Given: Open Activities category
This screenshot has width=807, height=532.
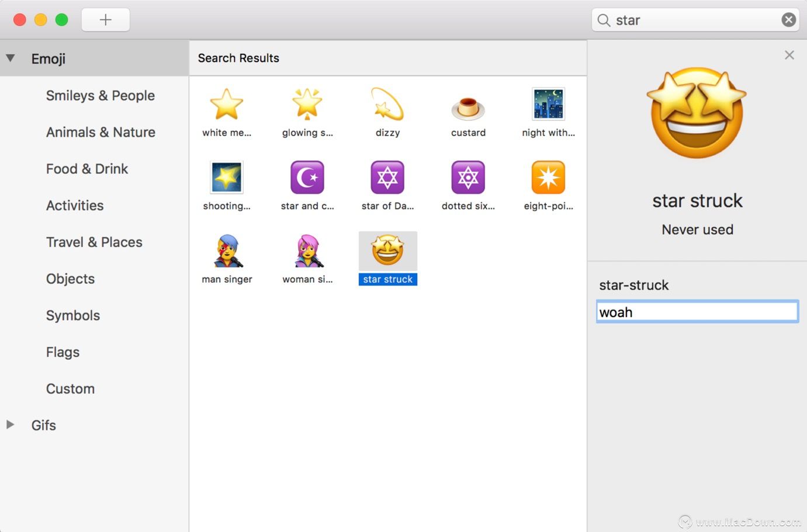Looking at the screenshot, I should pos(75,206).
